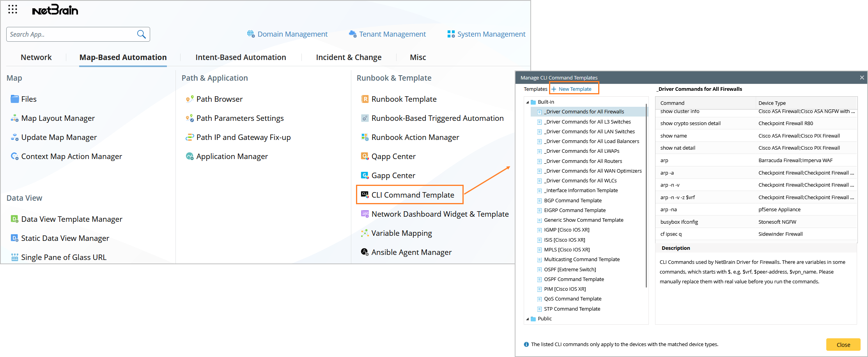The image size is (868, 357).
Task: Select BGP Command Template in tree
Action: point(572,200)
